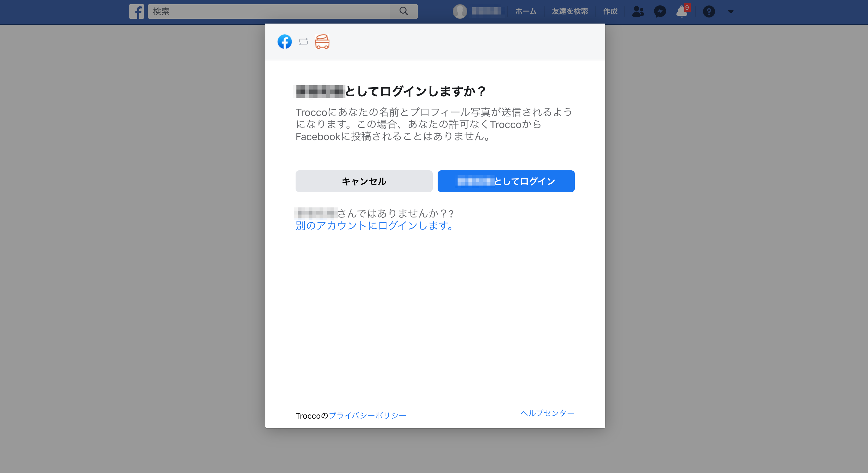The width and height of the screenshot is (868, 473).
Task: Open the ヘルプセンター link
Action: pos(547,413)
